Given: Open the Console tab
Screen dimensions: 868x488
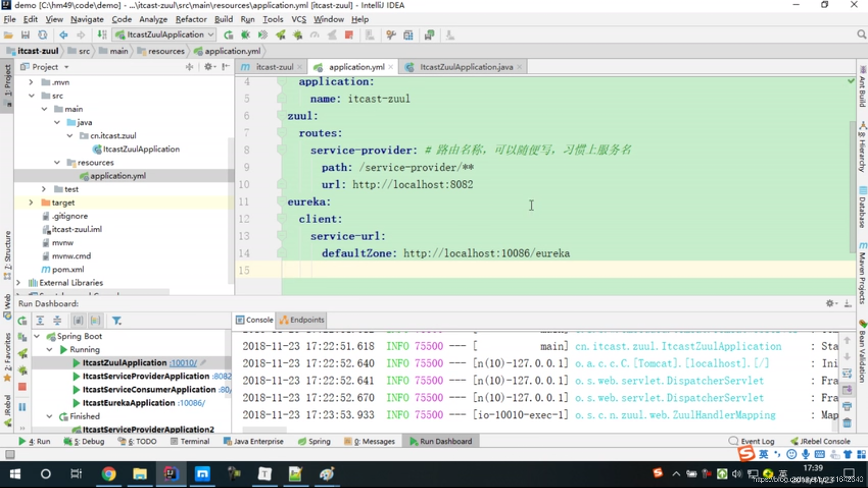Looking at the screenshot, I should 255,319.
